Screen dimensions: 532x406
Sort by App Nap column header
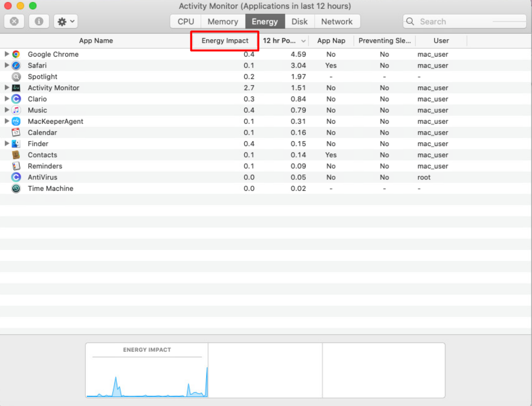tap(331, 41)
